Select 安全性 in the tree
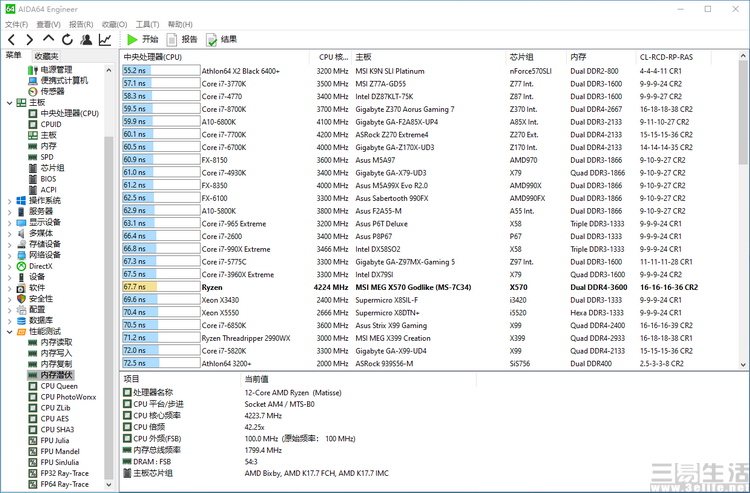The image size is (750, 493). coord(35,299)
